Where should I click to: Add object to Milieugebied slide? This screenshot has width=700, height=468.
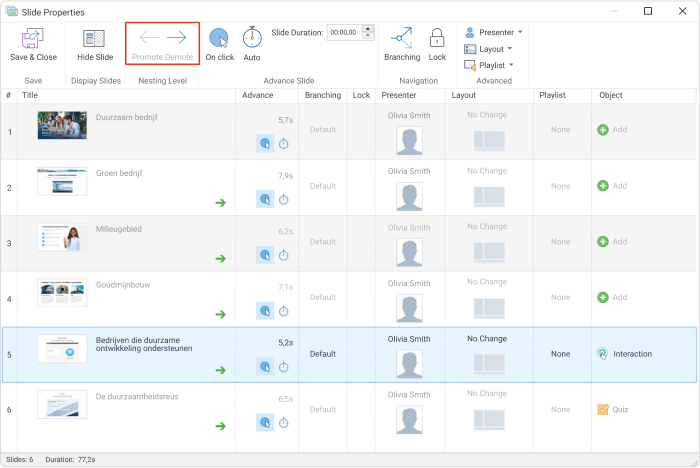click(x=612, y=242)
